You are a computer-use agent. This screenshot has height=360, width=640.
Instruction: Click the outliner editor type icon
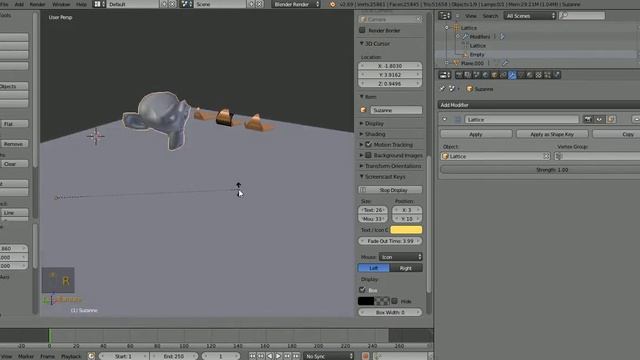point(444,16)
